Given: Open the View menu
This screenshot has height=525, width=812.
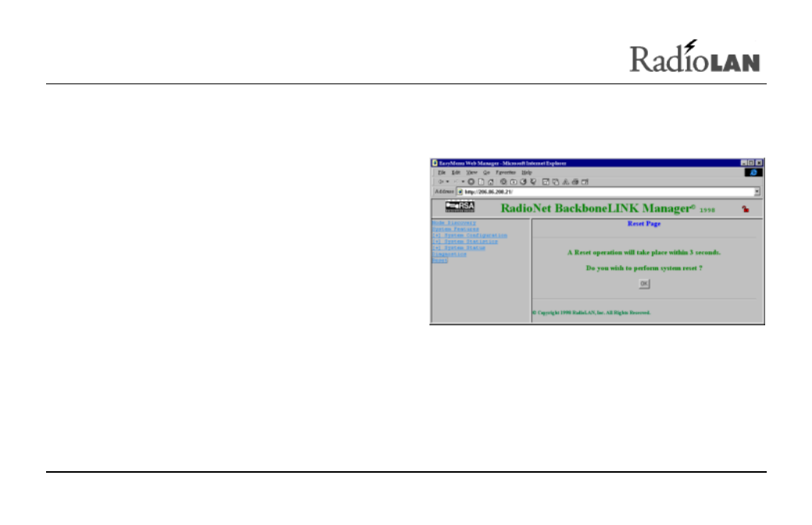Looking at the screenshot, I should tap(472, 172).
